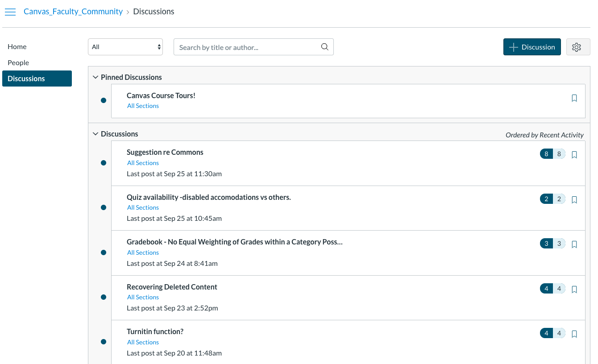This screenshot has width=598, height=364.
Task: Toggle the unread dot for the Gradebook discussion
Action: pyautogui.click(x=104, y=252)
